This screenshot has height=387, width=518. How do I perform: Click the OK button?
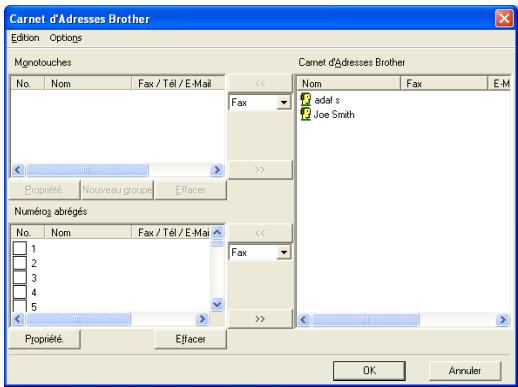[369, 370]
